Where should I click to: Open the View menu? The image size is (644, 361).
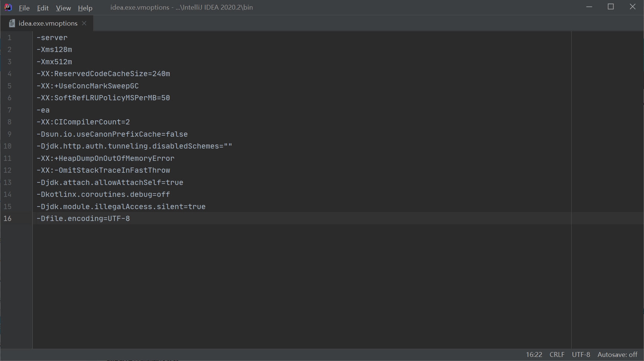(63, 8)
